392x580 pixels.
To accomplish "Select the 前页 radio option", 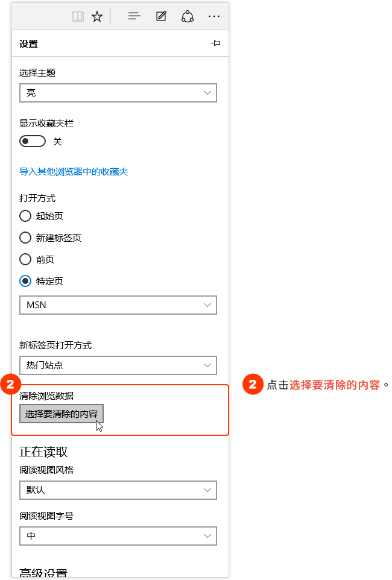I will (25, 259).
